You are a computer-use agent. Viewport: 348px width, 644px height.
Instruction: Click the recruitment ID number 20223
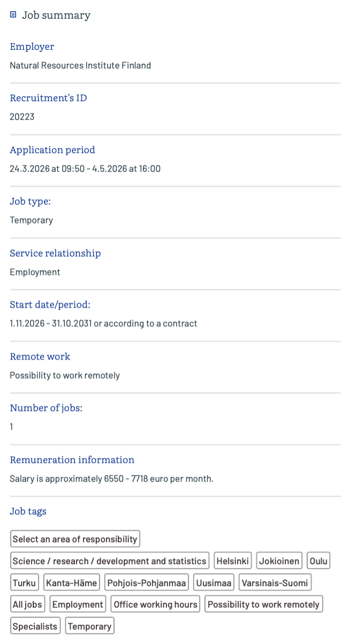coord(22,117)
